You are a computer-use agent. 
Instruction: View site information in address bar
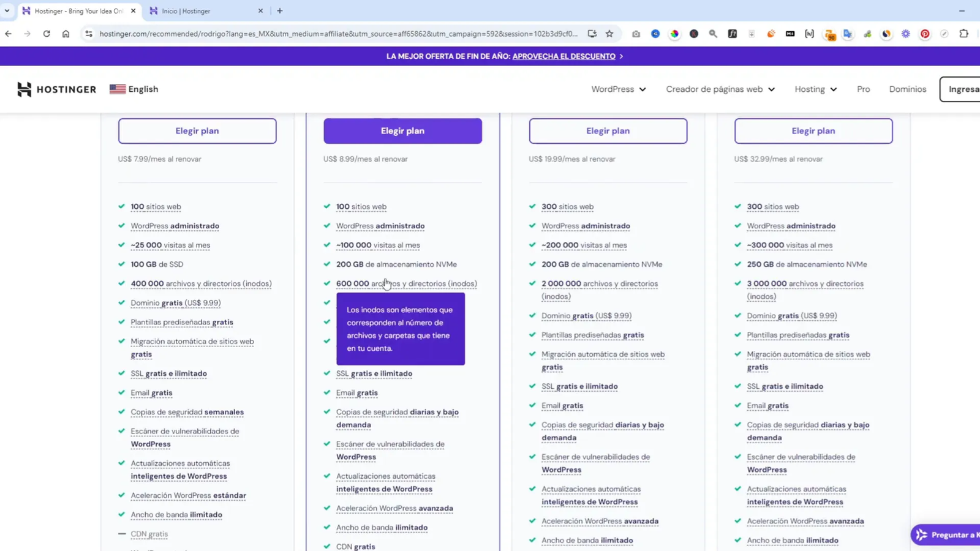click(x=89, y=34)
